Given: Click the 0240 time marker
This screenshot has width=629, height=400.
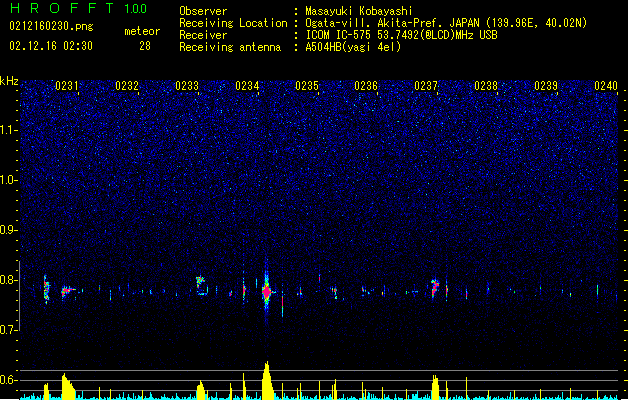Looking at the screenshot, I should (x=606, y=86).
